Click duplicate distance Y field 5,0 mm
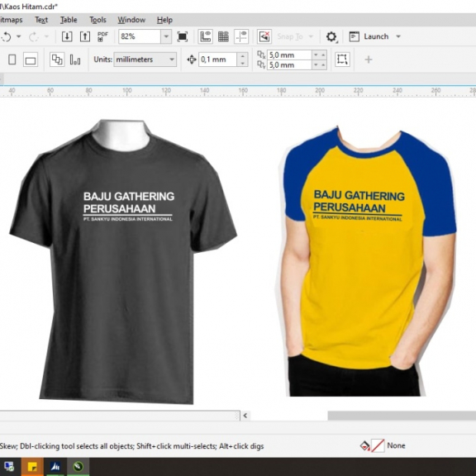Screen dimensions: 476x476 [289, 65]
